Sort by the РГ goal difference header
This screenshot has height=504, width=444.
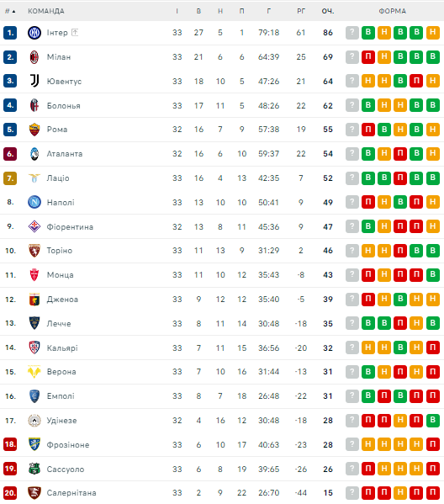pos(301,11)
